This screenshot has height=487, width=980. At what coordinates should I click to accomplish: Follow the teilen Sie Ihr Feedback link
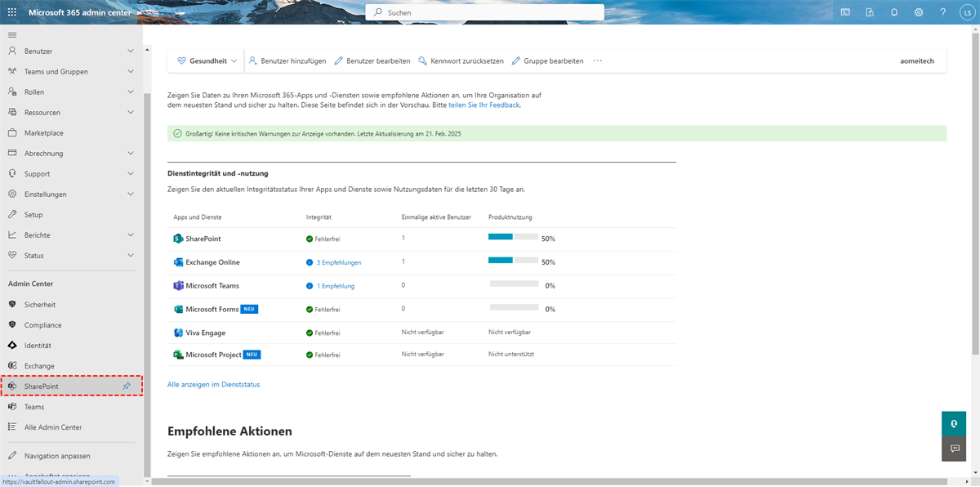(483, 105)
